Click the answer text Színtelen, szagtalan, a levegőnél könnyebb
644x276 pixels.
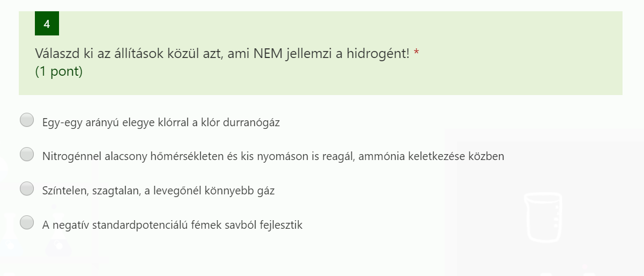[x=158, y=190]
